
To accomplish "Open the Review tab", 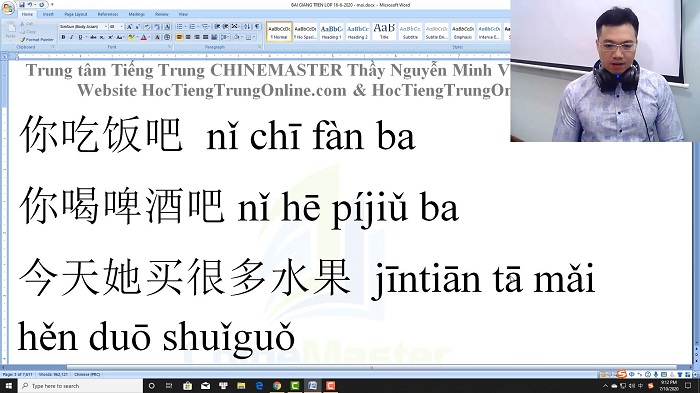I will point(162,14).
